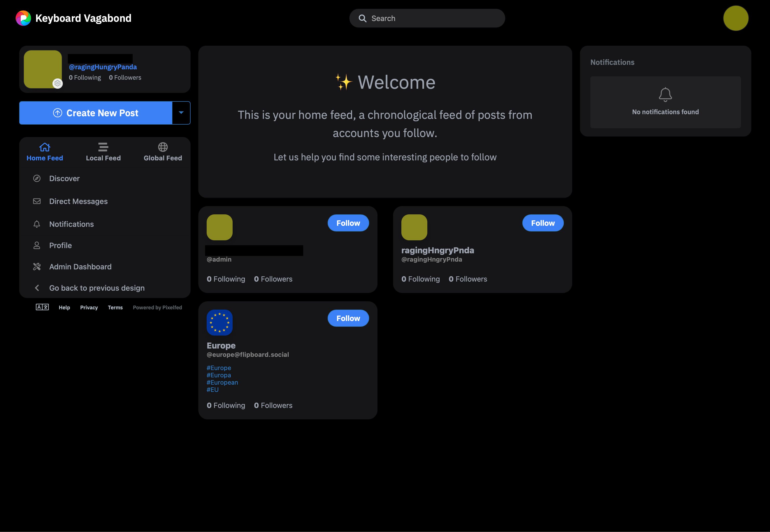
Task: Switch to the Local Feed tab
Action: tap(103, 152)
